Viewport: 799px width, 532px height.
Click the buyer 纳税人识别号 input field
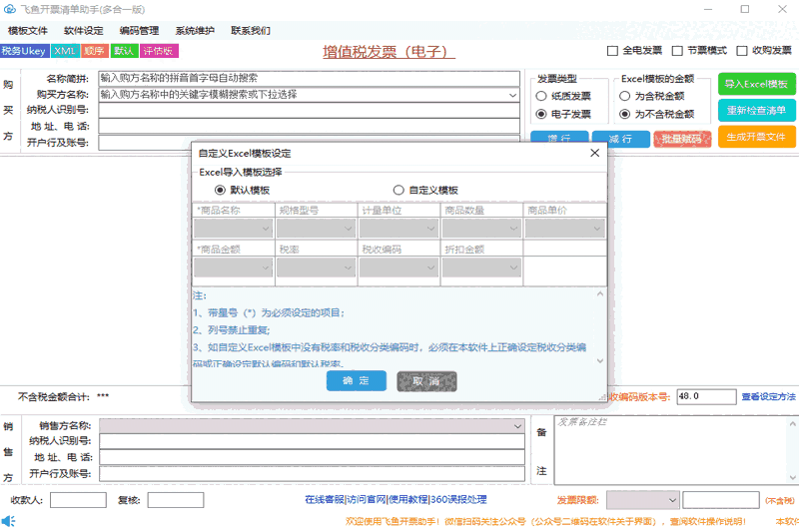point(309,110)
